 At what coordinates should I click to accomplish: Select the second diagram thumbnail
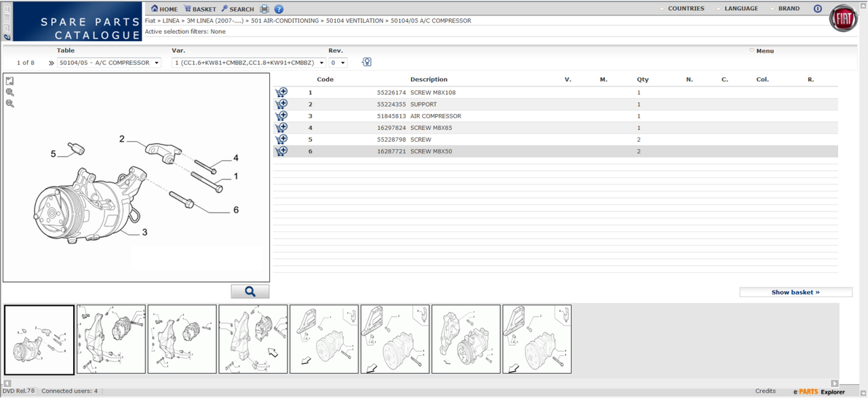[111, 339]
